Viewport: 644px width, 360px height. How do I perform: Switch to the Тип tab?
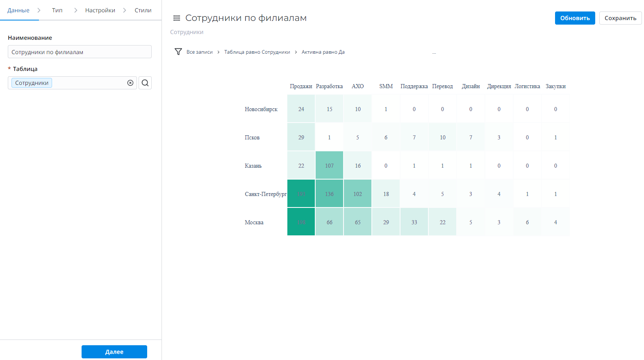pyautogui.click(x=57, y=10)
